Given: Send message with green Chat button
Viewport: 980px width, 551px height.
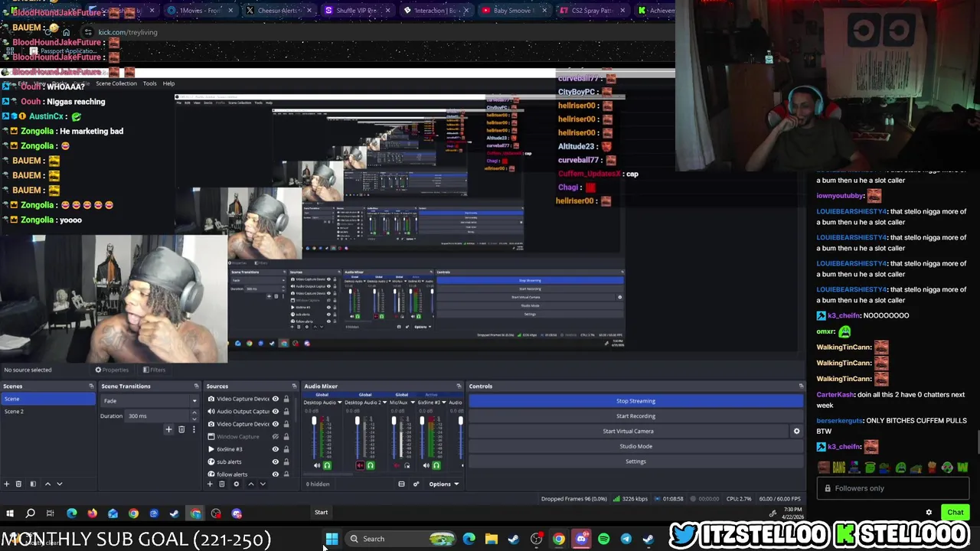Looking at the screenshot, I should 955,513.
